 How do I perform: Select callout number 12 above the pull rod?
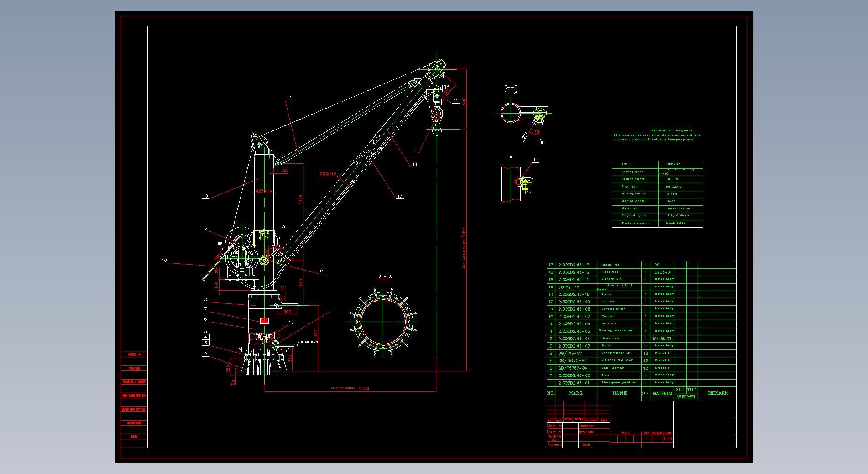[288, 98]
